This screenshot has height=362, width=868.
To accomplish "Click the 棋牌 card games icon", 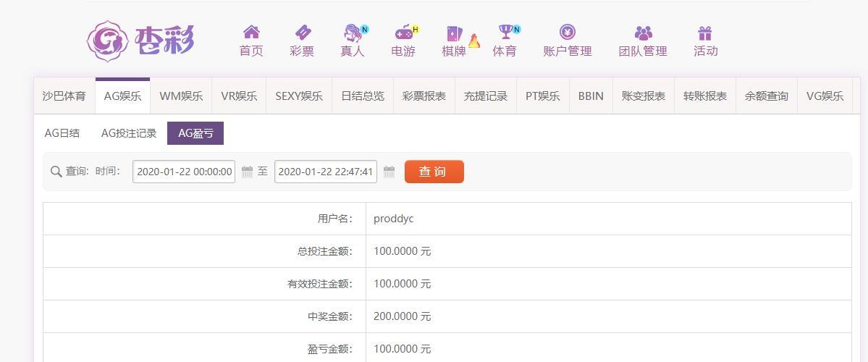I will click(455, 34).
